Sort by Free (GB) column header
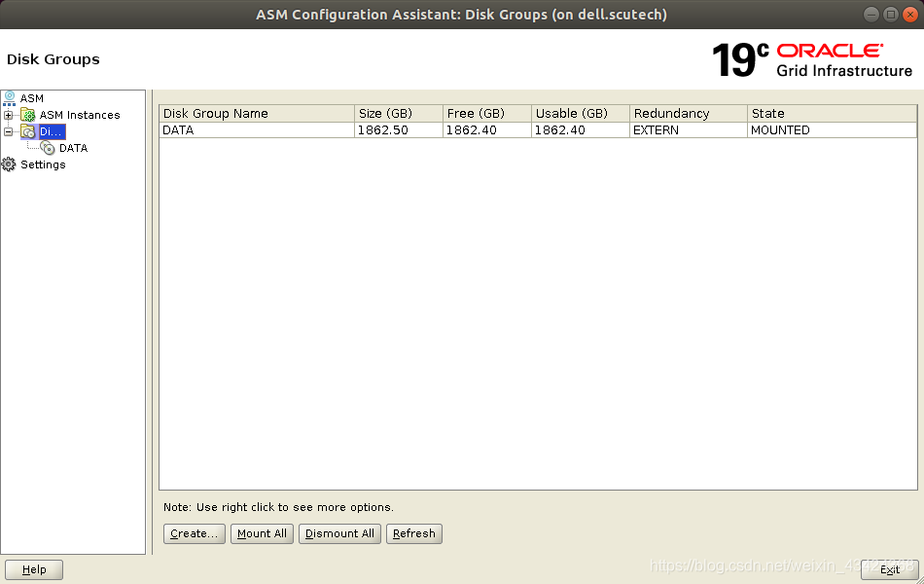 point(487,113)
